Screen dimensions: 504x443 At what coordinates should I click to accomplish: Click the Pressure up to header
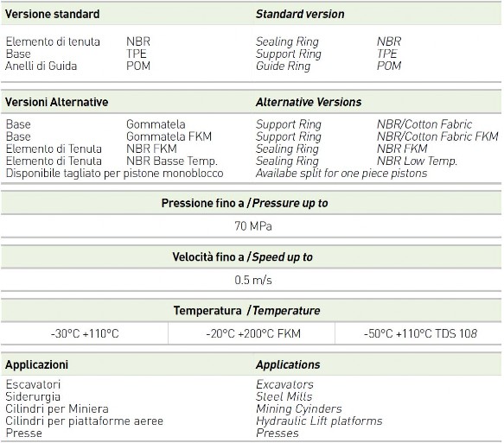coord(245,203)
